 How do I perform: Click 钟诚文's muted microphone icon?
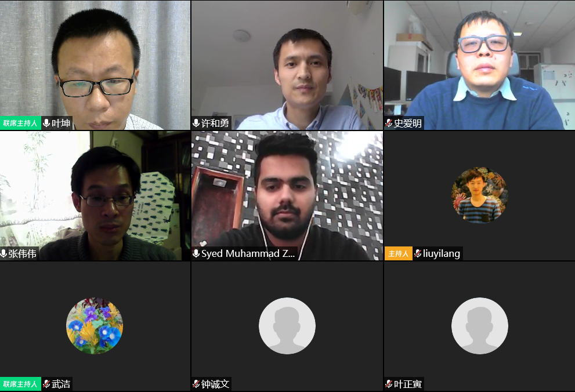tap(196, 384)
